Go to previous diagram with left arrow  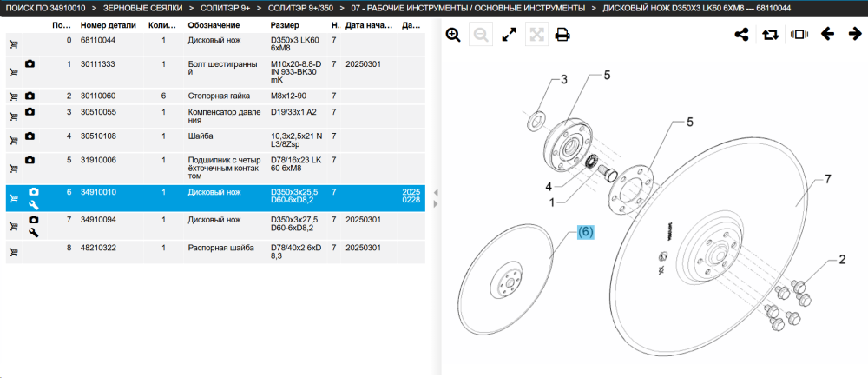827,35
